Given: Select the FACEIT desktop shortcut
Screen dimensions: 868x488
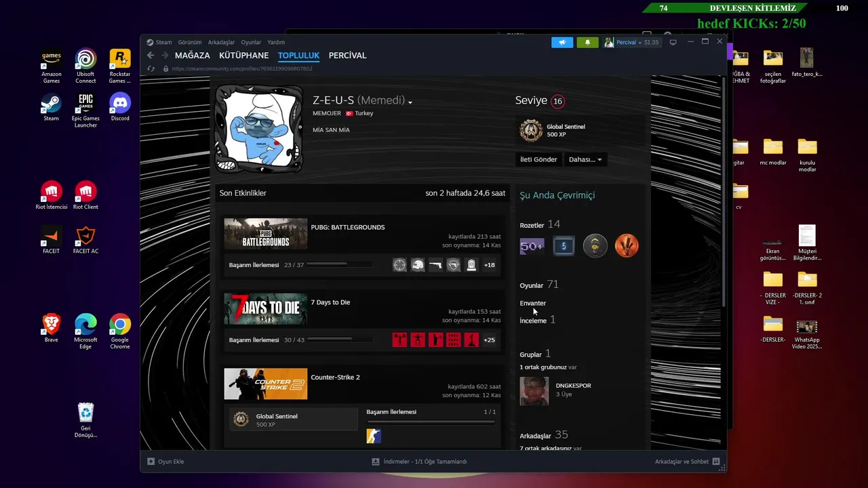Looking at the screenshot, I should [52, 240].
